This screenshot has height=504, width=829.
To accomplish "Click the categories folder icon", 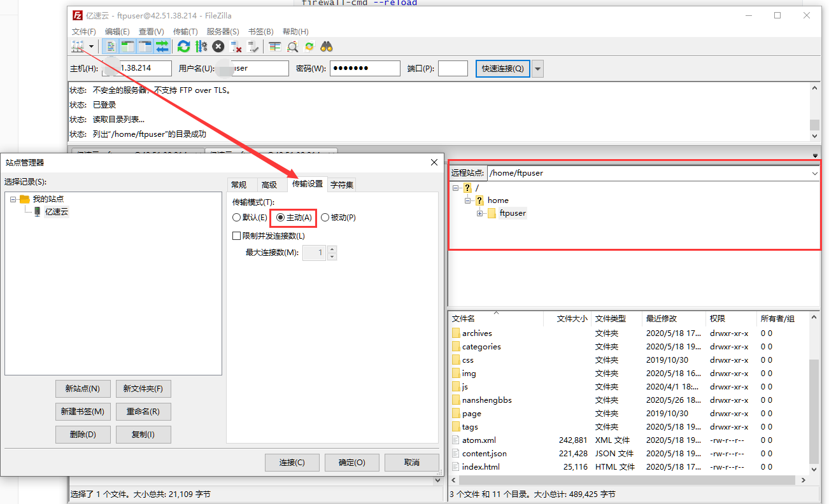I will click(456, 346).
